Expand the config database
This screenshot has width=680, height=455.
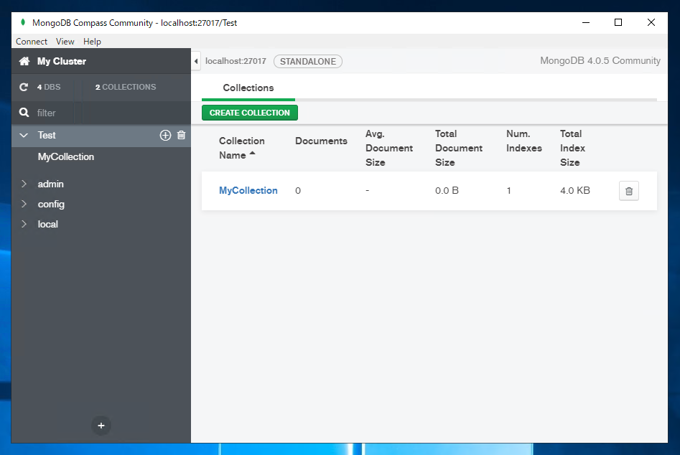pyautogui.click(x=24, y=204)
